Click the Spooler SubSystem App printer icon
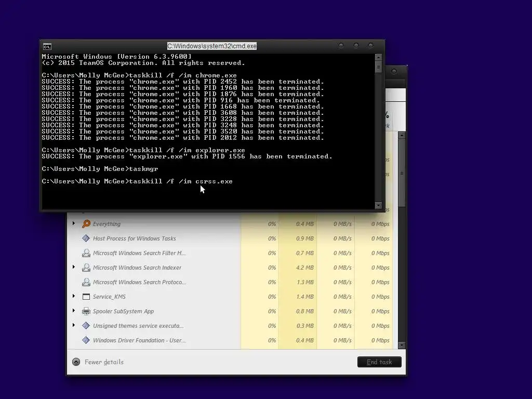 coord(86,311)
